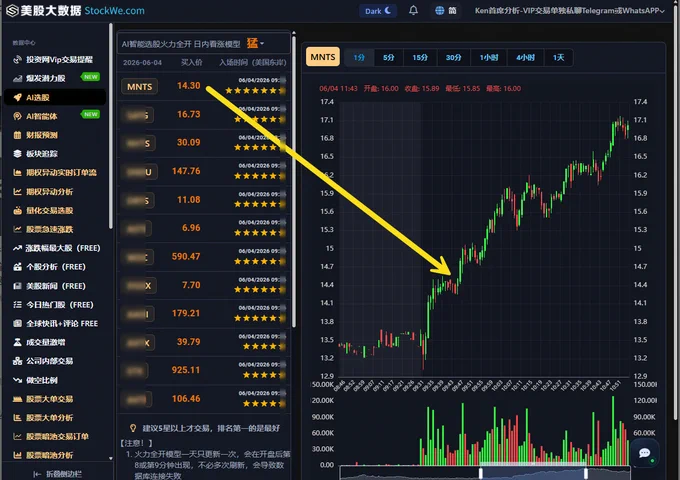Open 爆发潜力股 chart icon in sidebar
This screenshot has height=480, width=680.
17,78
